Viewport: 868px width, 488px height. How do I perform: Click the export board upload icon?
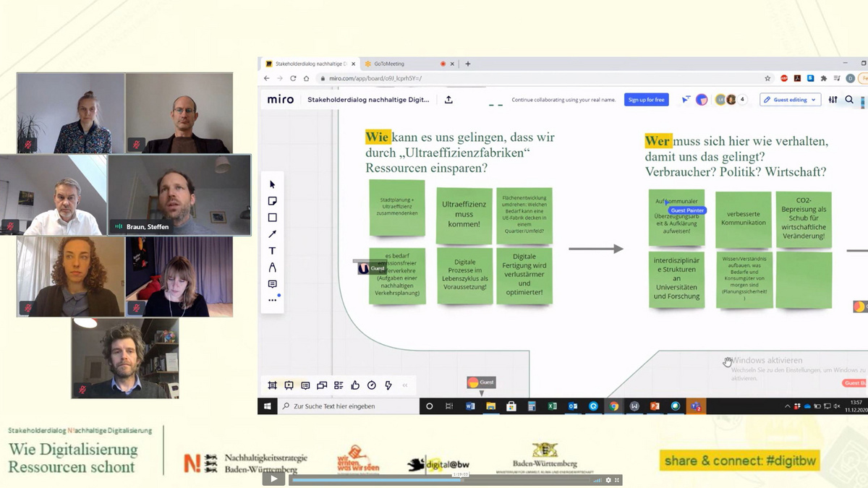[x=448, y=100]
